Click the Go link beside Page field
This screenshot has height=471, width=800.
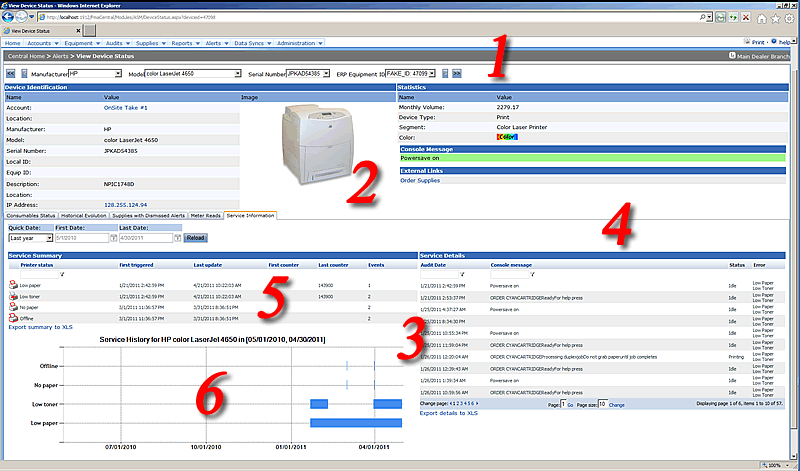pyautogui.click(x=570, y=405)
